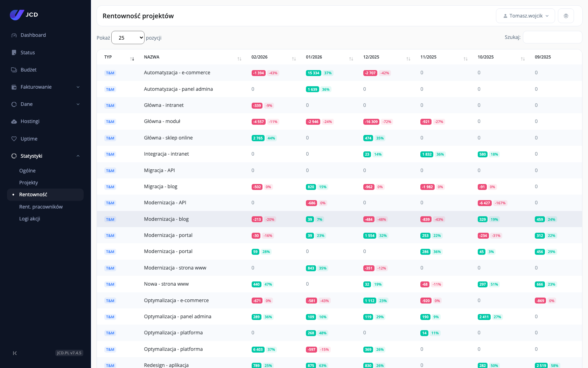Go to Rent. pracowników submenu item

pos(41,207)
